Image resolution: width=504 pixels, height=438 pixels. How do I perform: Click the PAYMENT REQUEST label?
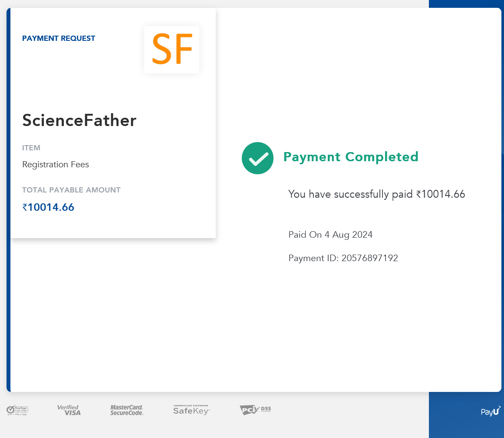tap(59, 38)
